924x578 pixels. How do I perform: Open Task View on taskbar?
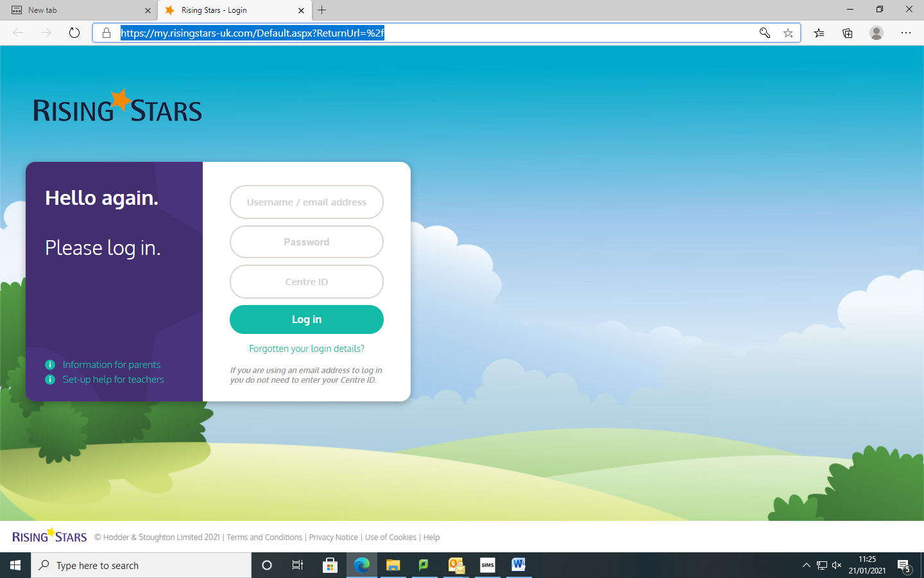coord(298,565)
